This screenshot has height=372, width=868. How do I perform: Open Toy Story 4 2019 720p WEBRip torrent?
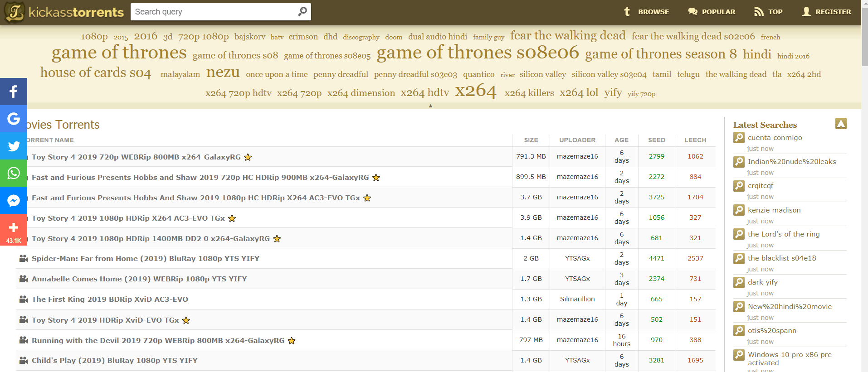coord(136,157)
